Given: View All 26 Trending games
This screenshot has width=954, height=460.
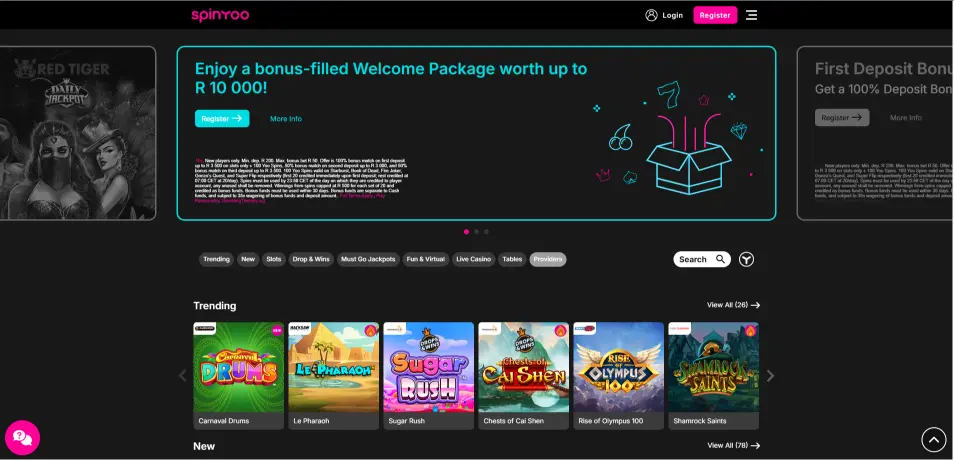Looking at the screenshot, I should (x=733, y=305).
